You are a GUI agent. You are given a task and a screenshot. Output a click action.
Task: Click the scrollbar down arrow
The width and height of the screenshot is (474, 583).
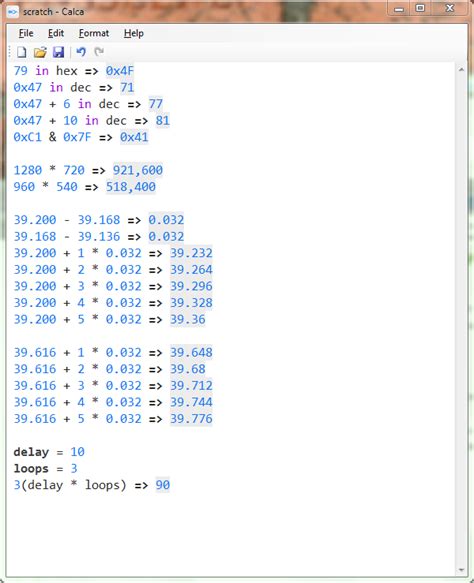(461, 570)
